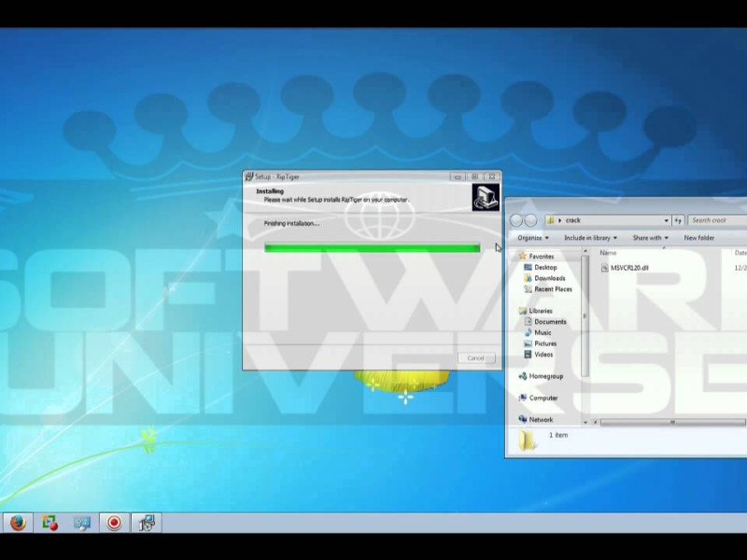Select Documents library in sidebar
This screenshot has height=560, width=747.
coord(550,321)
